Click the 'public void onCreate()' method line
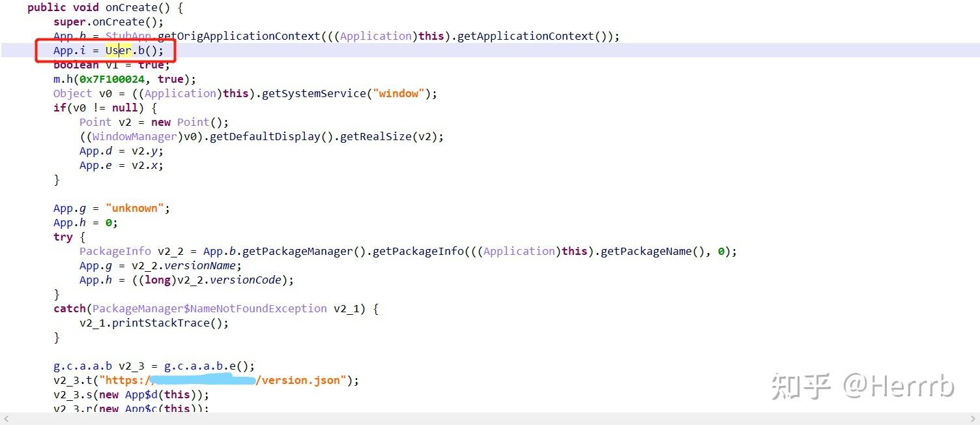The height and width of the screenshot is (425, 980). coord(105,8)
